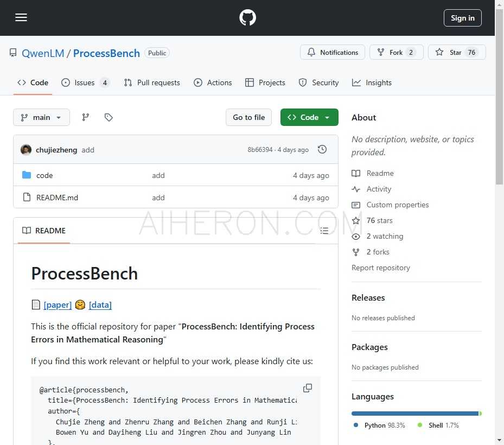
Task: Click the fork icon next to 2 forks
Action: (356, 252)
